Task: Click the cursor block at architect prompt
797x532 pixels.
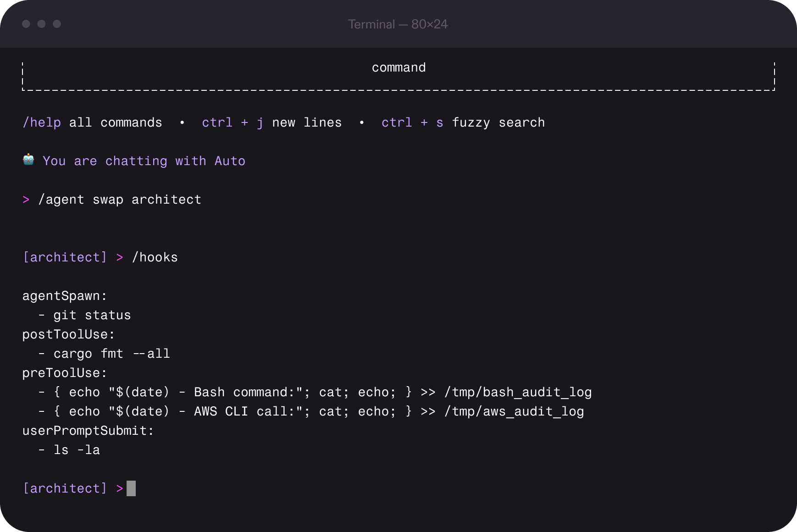Action: (131, 488)
